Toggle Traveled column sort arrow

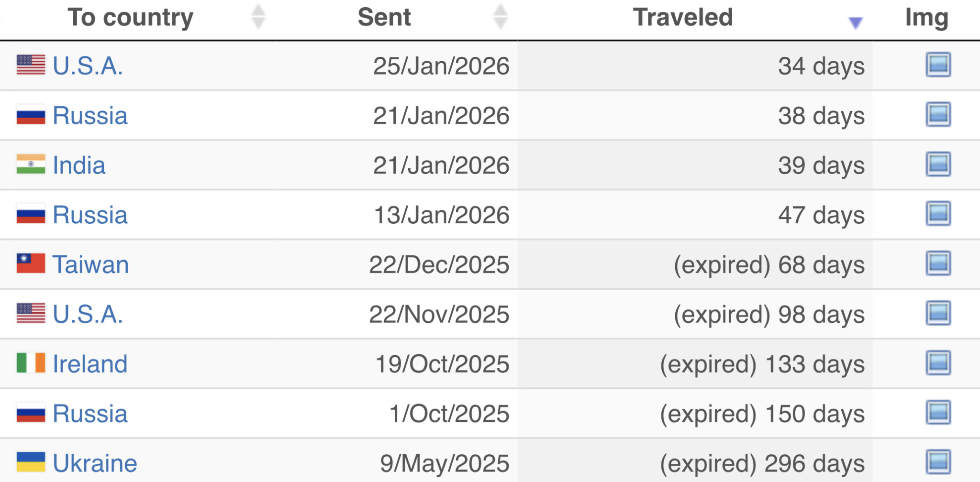click(855, 22)
